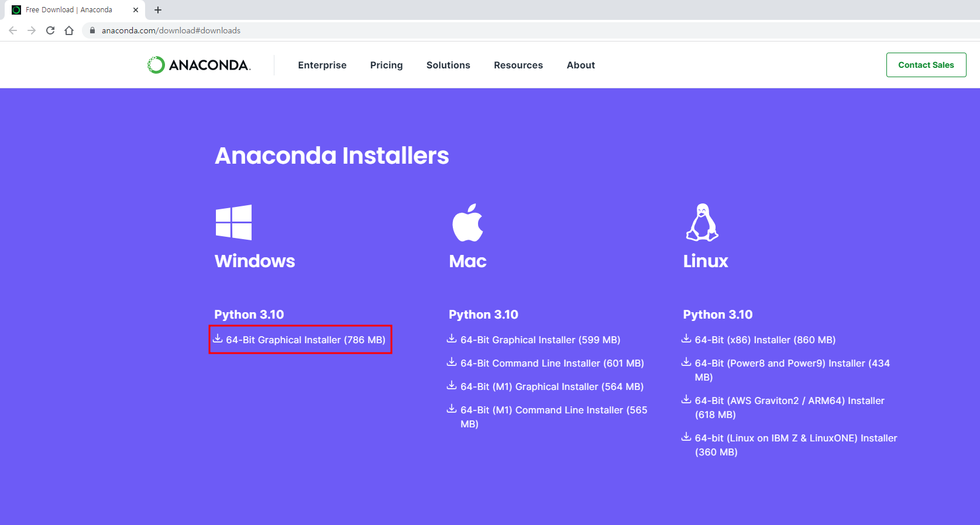Open the Solutions menu

[x=448, y=65]
